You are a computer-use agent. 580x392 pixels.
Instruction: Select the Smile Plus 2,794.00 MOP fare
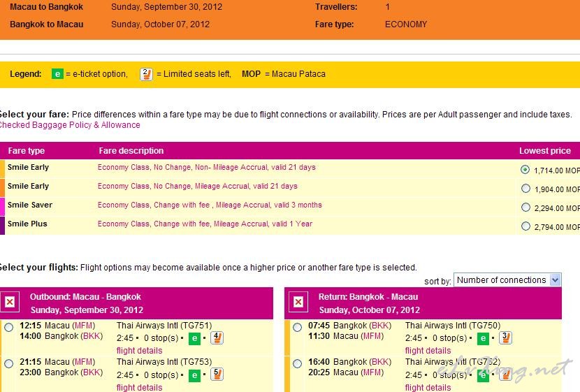[x=525, y=226]
